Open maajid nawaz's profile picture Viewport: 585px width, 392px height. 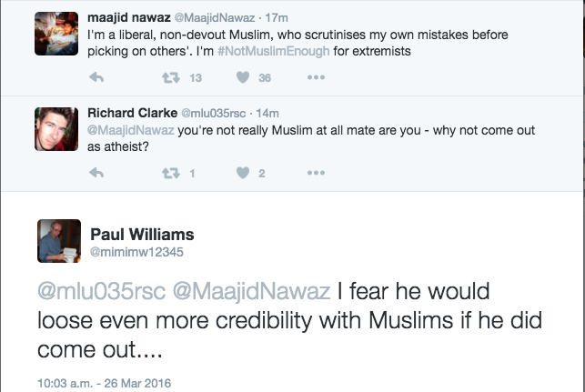point(55,35)
